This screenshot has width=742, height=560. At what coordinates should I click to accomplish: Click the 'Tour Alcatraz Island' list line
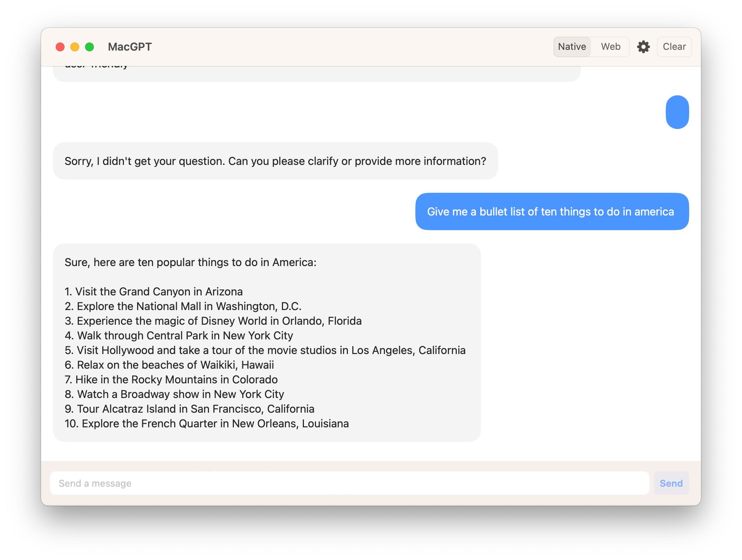[190, 409]
